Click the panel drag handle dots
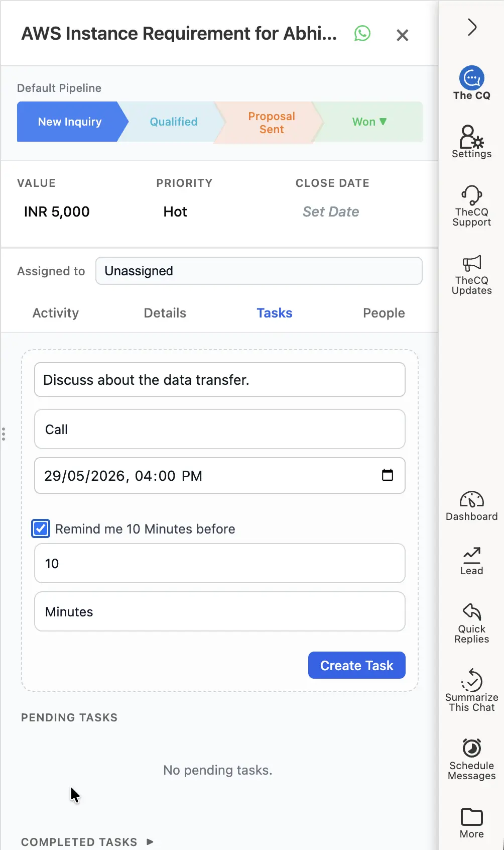504x850 pixels. [x=4, y=434]
